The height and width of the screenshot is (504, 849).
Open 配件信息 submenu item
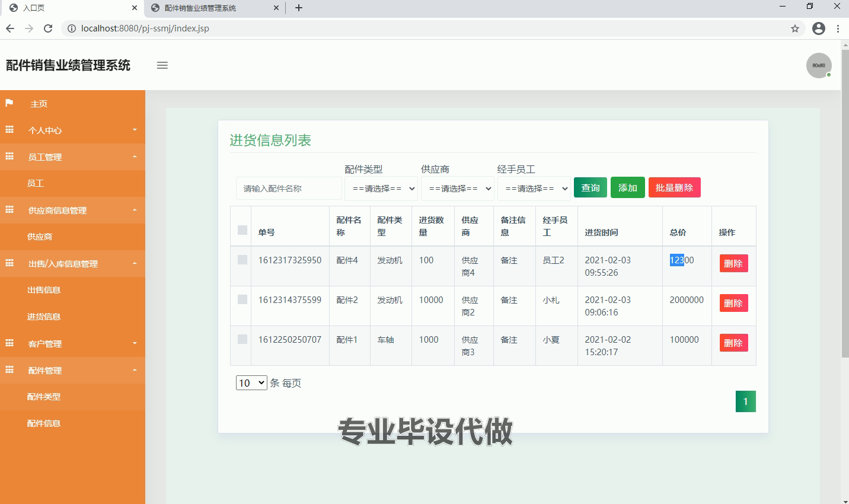pyautogui.click(x=72, y=423)
